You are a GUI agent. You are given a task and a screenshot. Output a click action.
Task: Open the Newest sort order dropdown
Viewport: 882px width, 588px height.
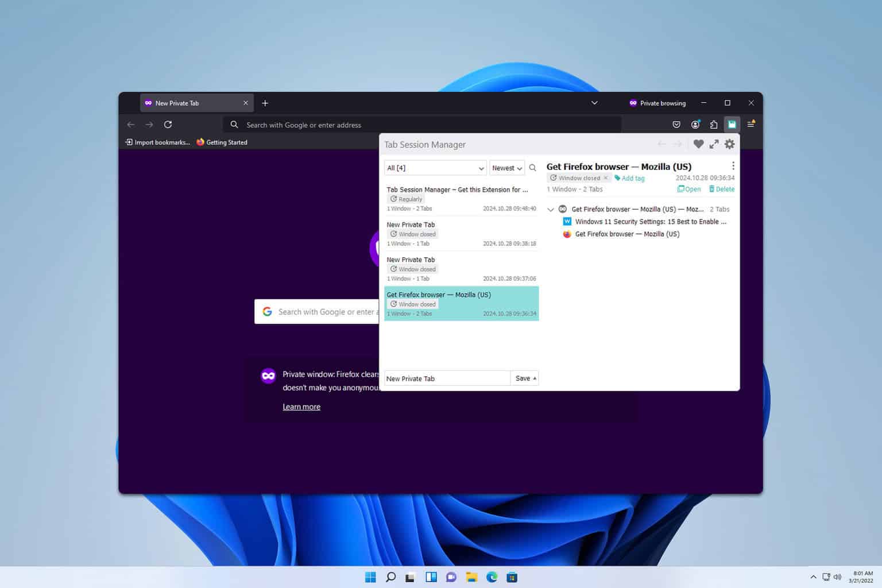[x=507, y=168]
